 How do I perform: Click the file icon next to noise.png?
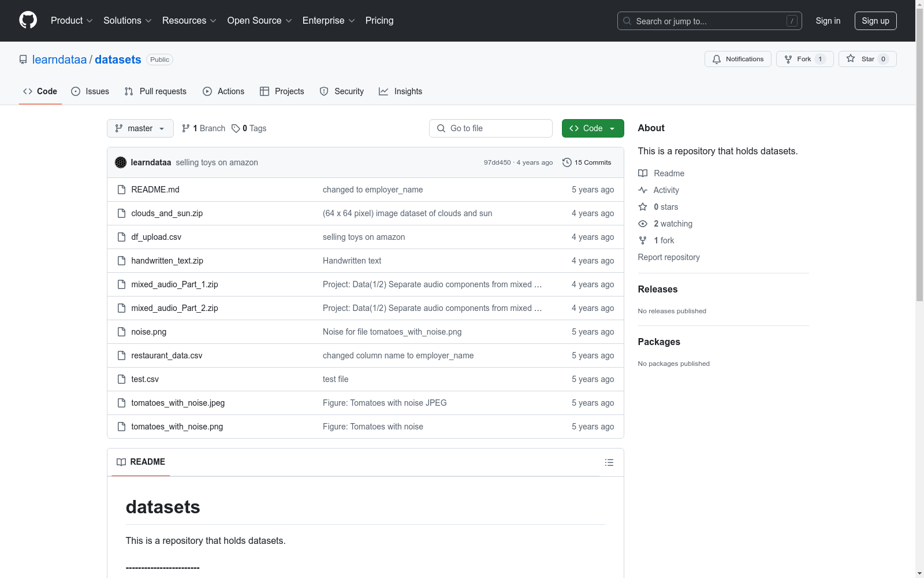point(121,332)
